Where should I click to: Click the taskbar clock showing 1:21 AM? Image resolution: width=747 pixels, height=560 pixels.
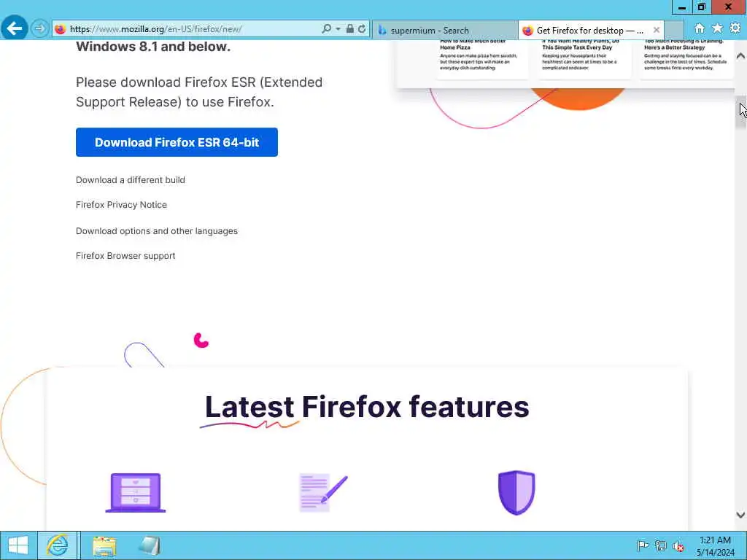[715, 546]
